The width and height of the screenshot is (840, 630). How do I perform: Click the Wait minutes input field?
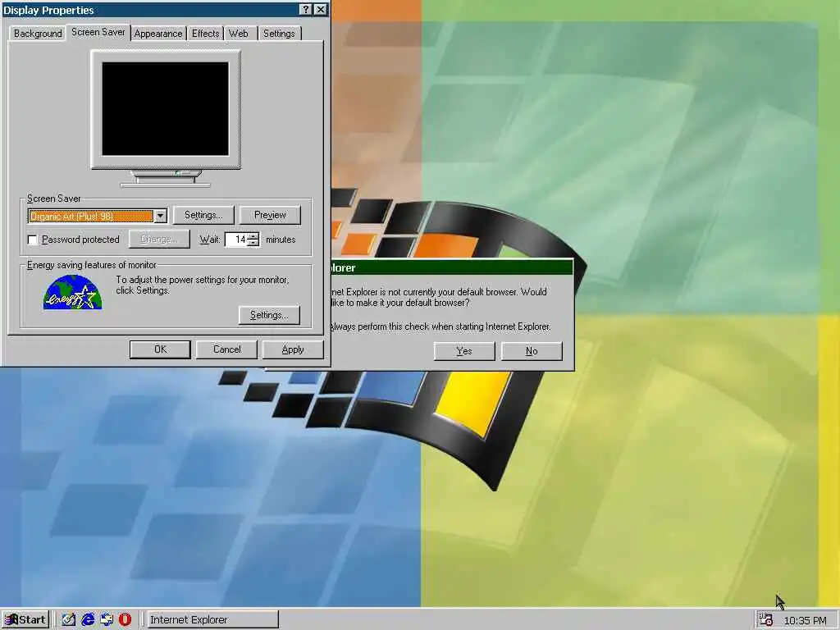[236, 240]
